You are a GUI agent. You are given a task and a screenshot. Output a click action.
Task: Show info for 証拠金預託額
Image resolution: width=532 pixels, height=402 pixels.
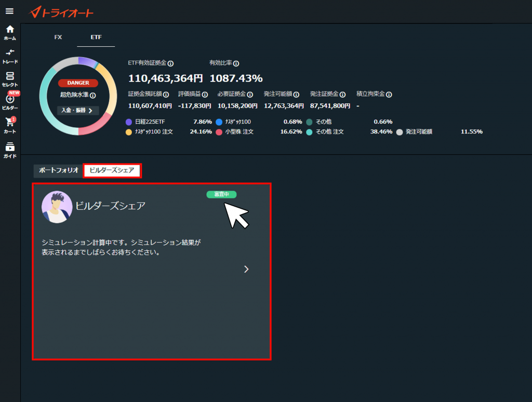[x=166, y=95]
